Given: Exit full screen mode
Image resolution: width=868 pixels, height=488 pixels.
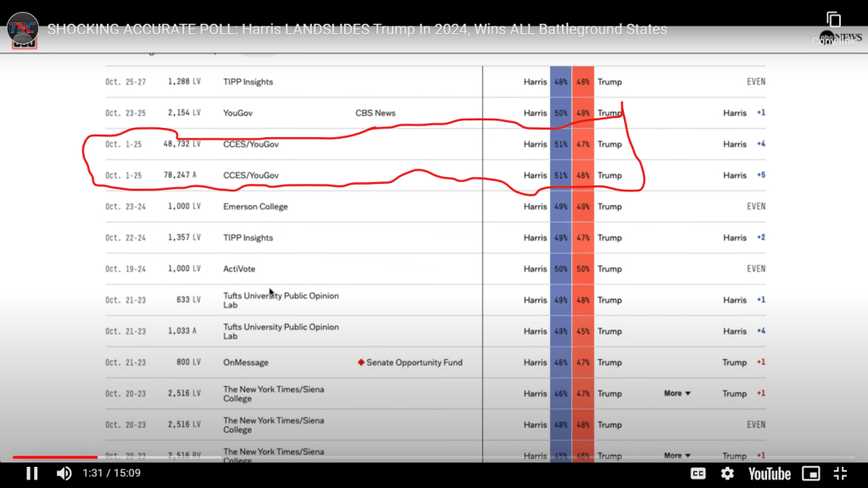Looking at the screenshot, I should click(x=840, y=474).
